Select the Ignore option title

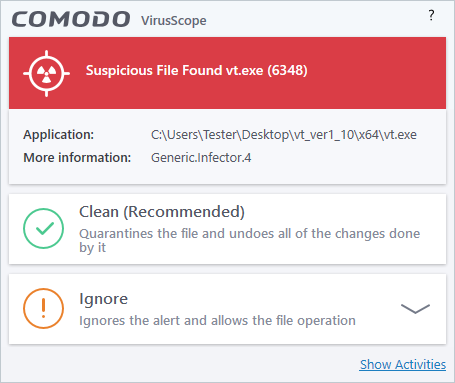click(x=103, y=299)
